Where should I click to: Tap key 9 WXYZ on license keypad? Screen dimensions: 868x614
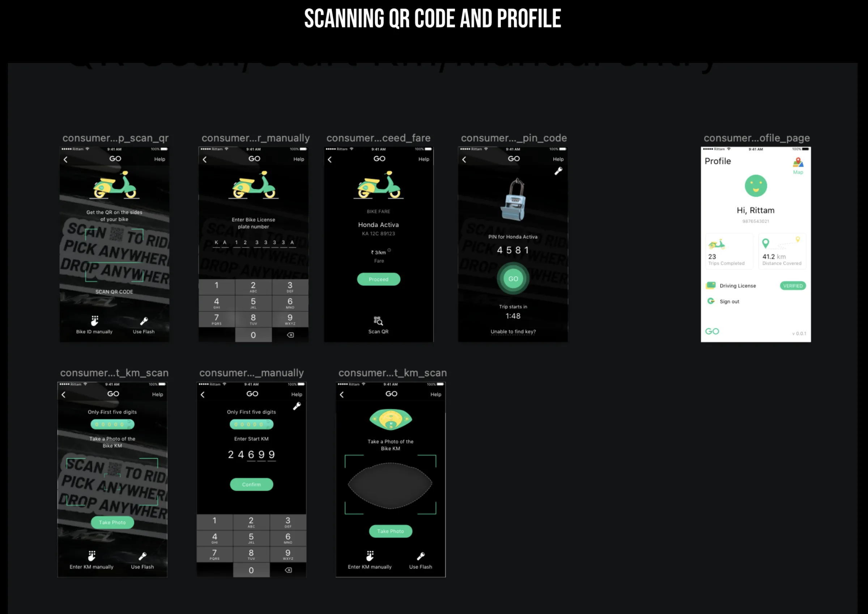pos(290,319)
